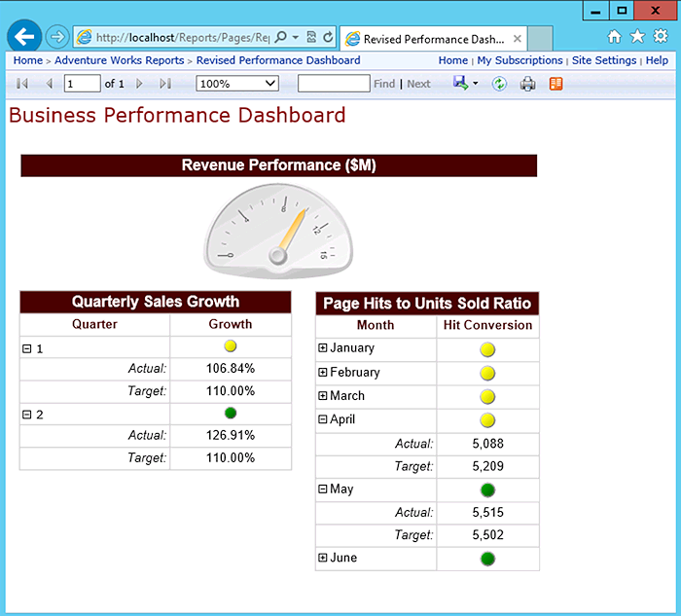This screenshot has width=681, height=616.
Task: Click the Revenue Performance ($M) header
Action: point(279,165)
